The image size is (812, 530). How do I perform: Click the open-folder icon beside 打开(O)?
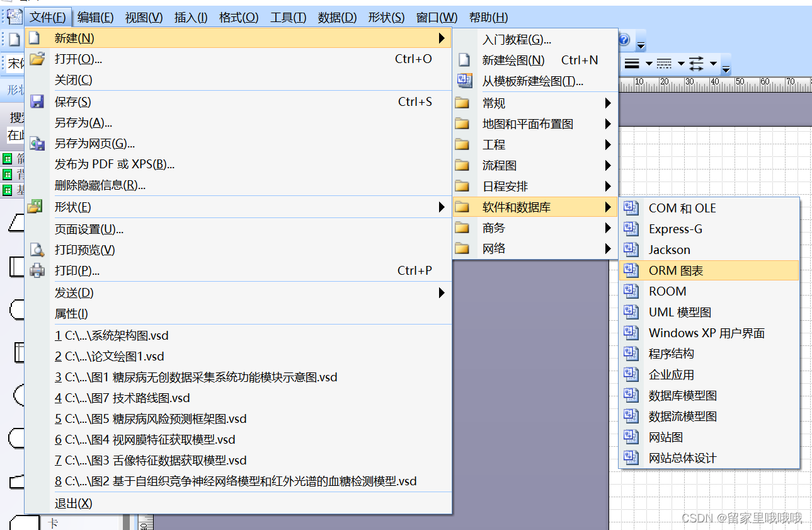tap(38, 59)
